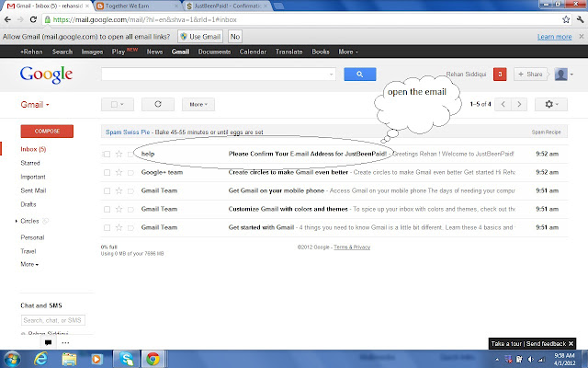Launch Internet Explorer from taskbar
Screen dimensions: 588x368
pyautogui.click(x=40, y=359)
